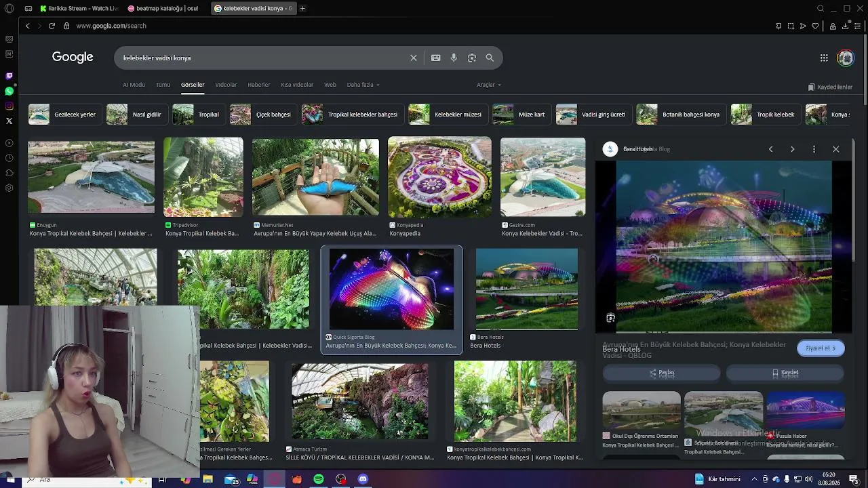Image resolution: width=868 pixels, height=488 pixels.
Task: Open Google's on-screen keyboard icon
Action: pos(435,58)
